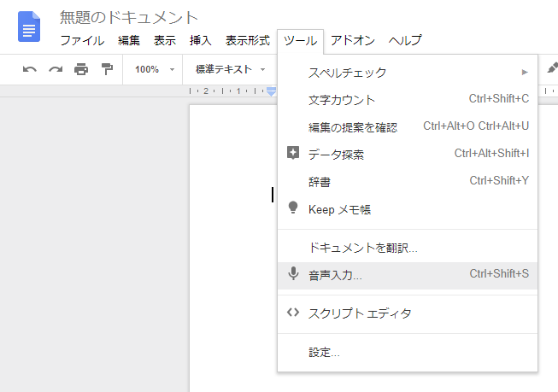This screenshot has width=558, height=392.
Task: Open the 表示 menu
Action: click(x=165, y=40)
